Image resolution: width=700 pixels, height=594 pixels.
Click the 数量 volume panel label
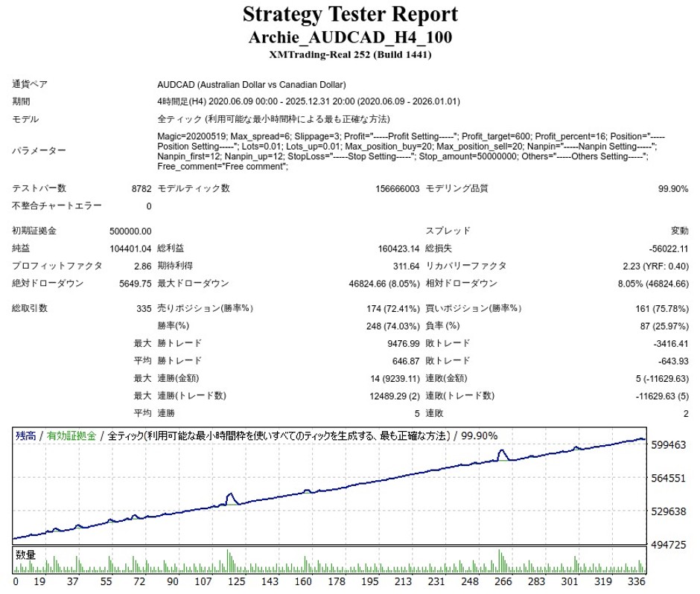coord(25,555)
